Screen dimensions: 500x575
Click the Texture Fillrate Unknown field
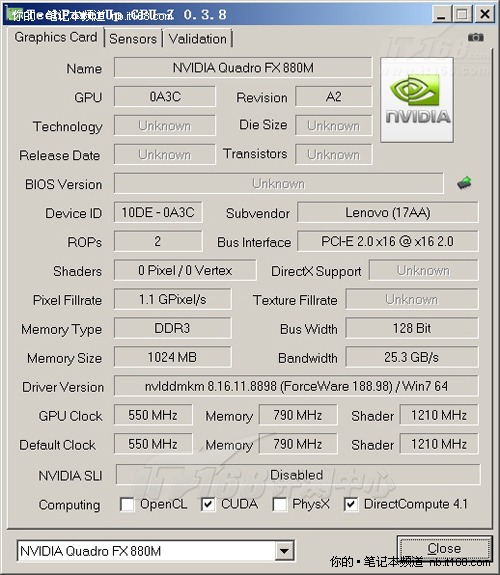tap(412, 299)
